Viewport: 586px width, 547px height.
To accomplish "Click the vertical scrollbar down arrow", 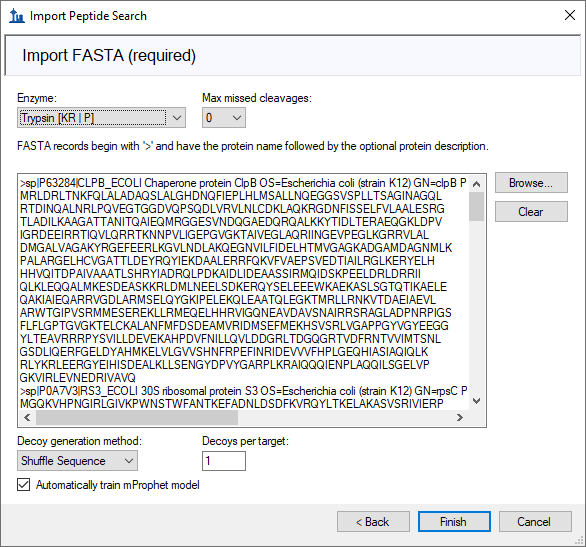I will pos(476,401).
